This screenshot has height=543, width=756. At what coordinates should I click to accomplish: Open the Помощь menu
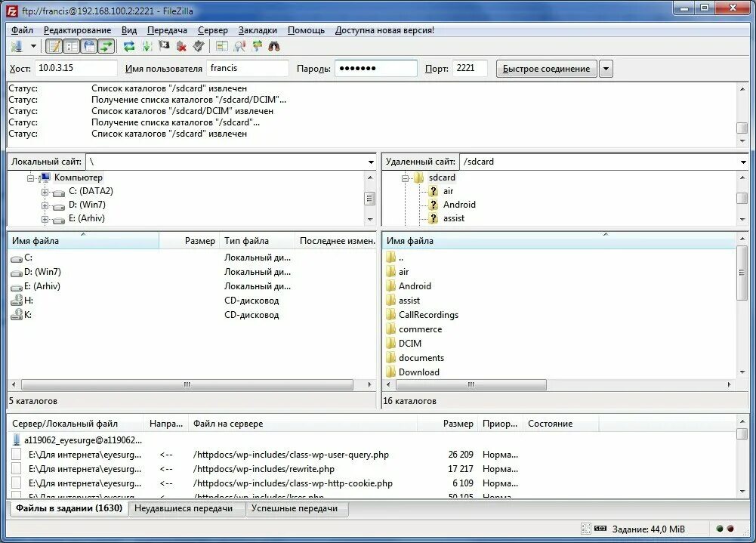306,30
